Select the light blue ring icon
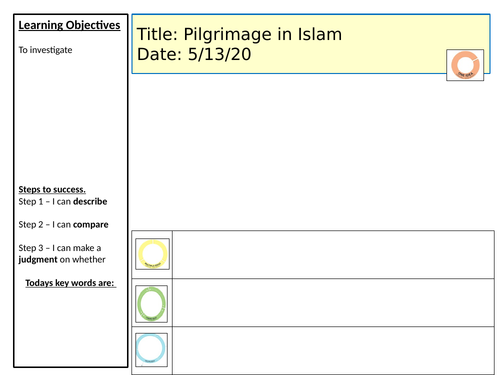This screenshot has height=375, width=500. pyautogui.click(x=151, y=349)
